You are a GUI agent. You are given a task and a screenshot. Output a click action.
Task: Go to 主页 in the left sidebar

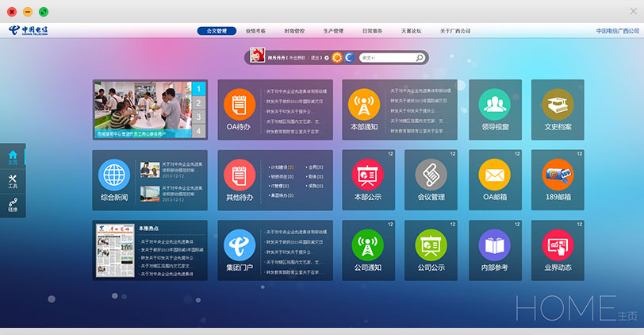coord(13,157)
